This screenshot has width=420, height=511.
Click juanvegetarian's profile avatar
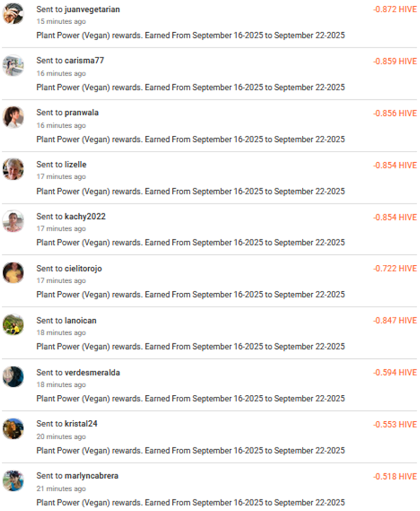[x=13, y=13]
